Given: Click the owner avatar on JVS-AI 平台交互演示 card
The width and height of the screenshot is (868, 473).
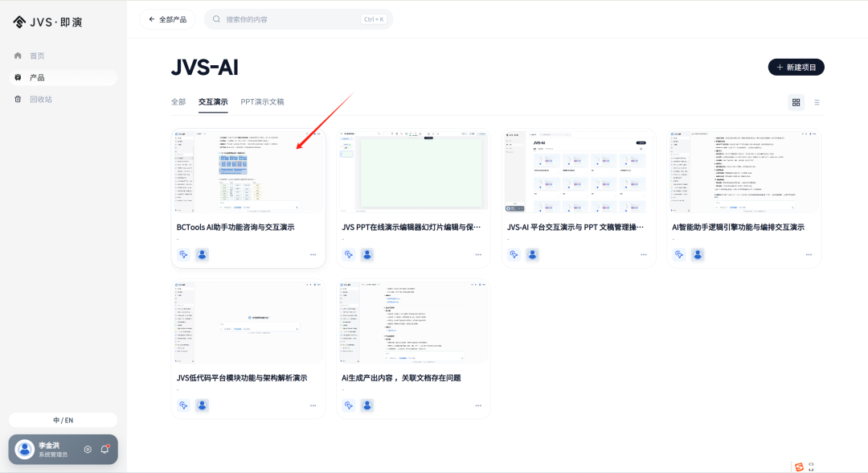Looking at the screenshot, I should pyautogui.click(x=533, y=255).
